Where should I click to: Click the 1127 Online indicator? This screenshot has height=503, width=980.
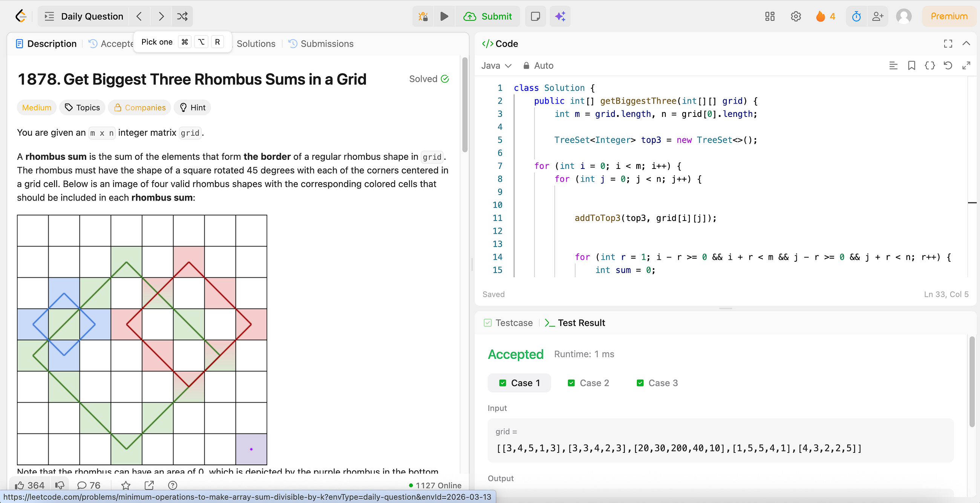click(x=435, y=485)
